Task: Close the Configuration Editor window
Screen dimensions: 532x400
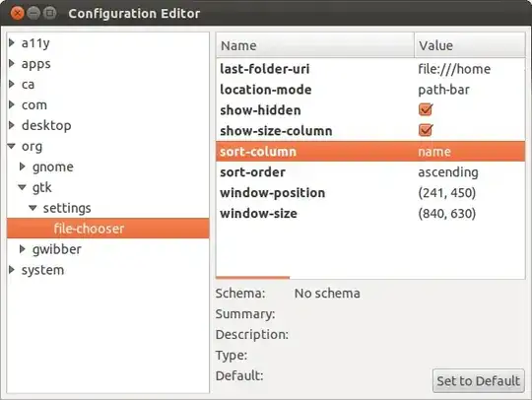Action: pyautogui.click(x=17, y=13)
